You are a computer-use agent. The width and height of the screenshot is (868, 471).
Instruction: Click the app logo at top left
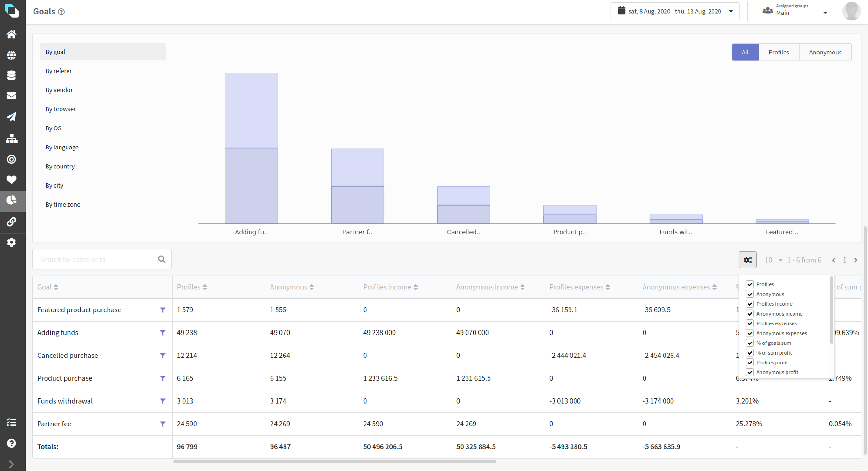pyautogui.click(x=12, y=11)
